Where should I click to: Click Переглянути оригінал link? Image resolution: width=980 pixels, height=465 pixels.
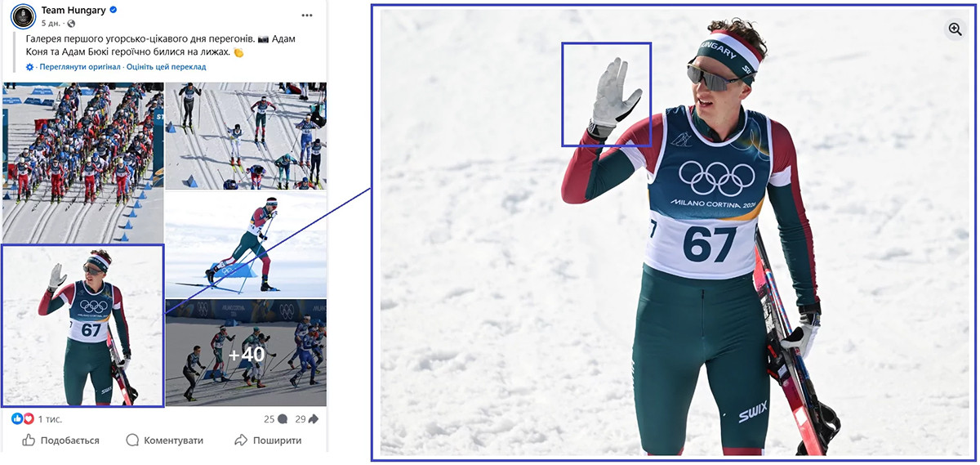pos(79,66)
